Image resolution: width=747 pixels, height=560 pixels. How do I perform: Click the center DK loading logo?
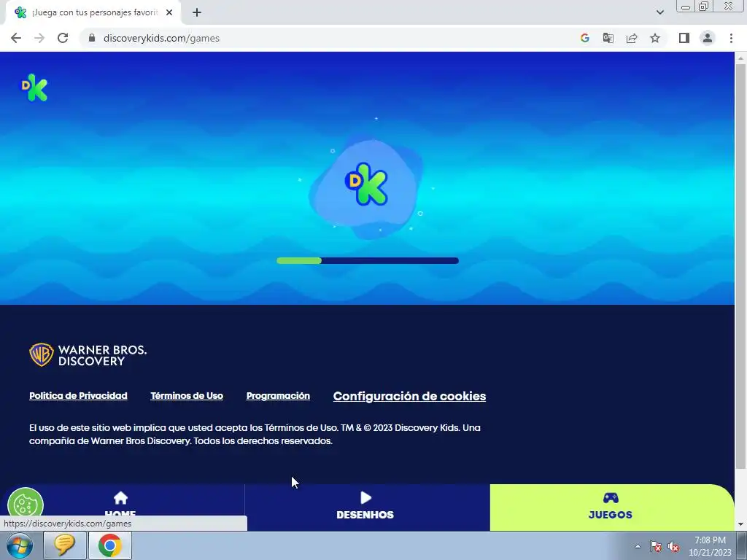[x=366, y=184]
